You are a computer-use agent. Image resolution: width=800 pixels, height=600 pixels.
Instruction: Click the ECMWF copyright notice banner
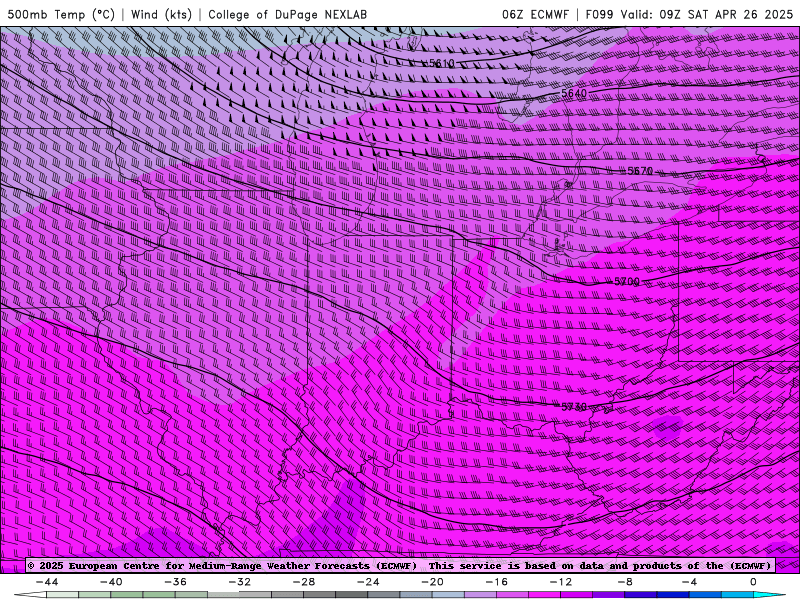tap(400, 565)
